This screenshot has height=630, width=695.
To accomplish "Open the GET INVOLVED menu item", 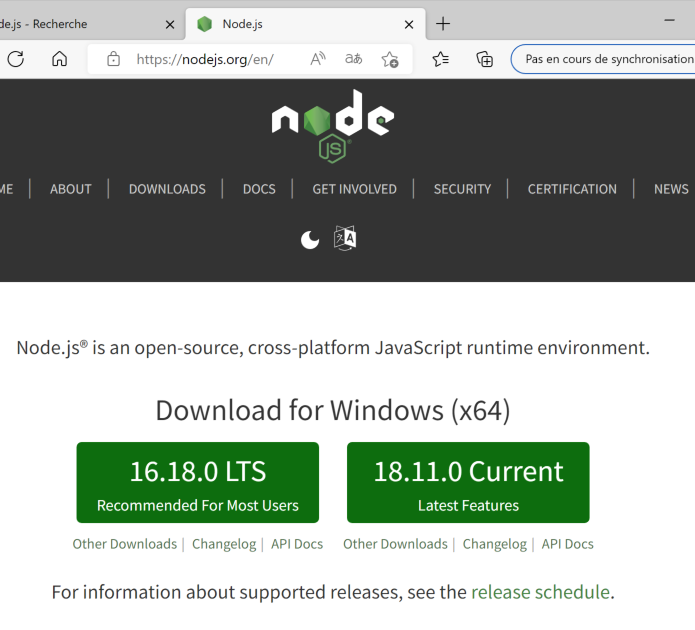I will point(354,189).
